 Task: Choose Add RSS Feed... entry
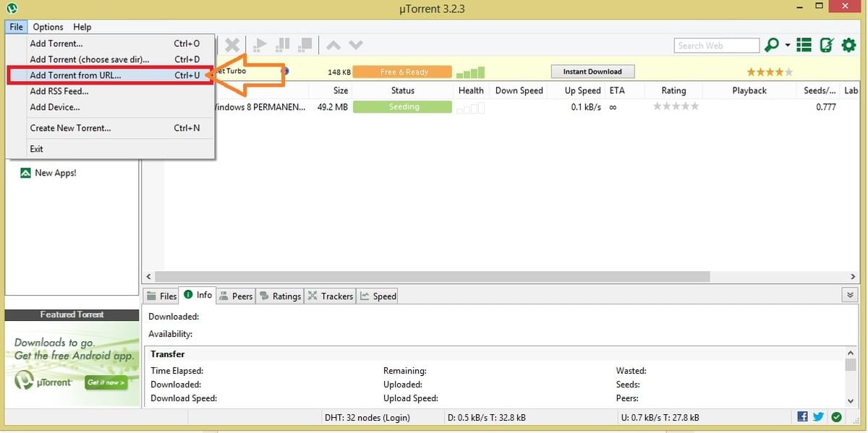[x=111, y=91]
